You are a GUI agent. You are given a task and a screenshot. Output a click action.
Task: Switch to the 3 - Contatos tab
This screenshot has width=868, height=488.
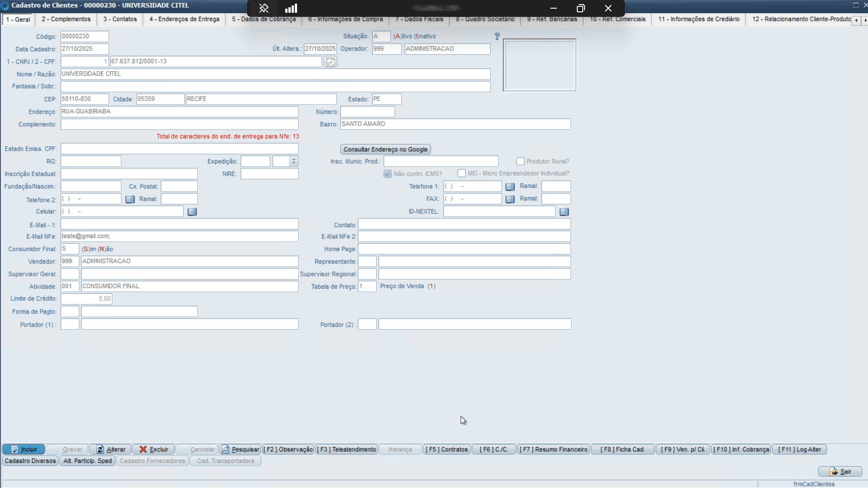click(x=120, y=19)
